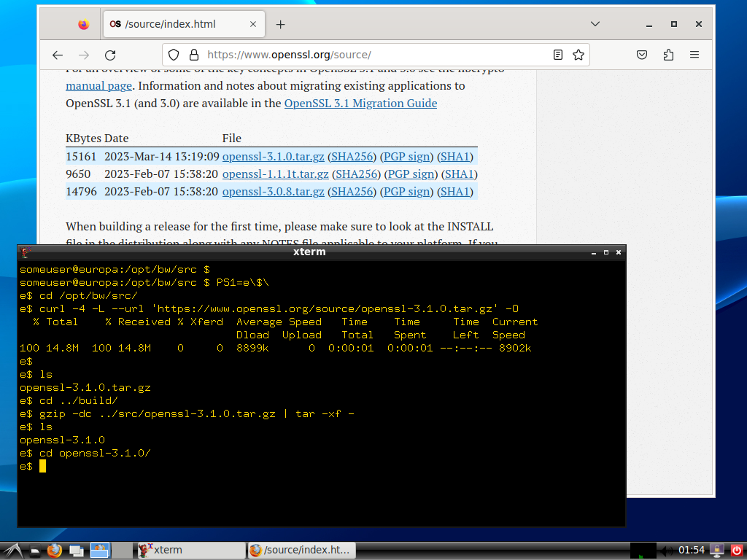Download openssl-3.1.0.tar.gz link
The width and height of the screenshot is (747, 560).
coord(273,157)
